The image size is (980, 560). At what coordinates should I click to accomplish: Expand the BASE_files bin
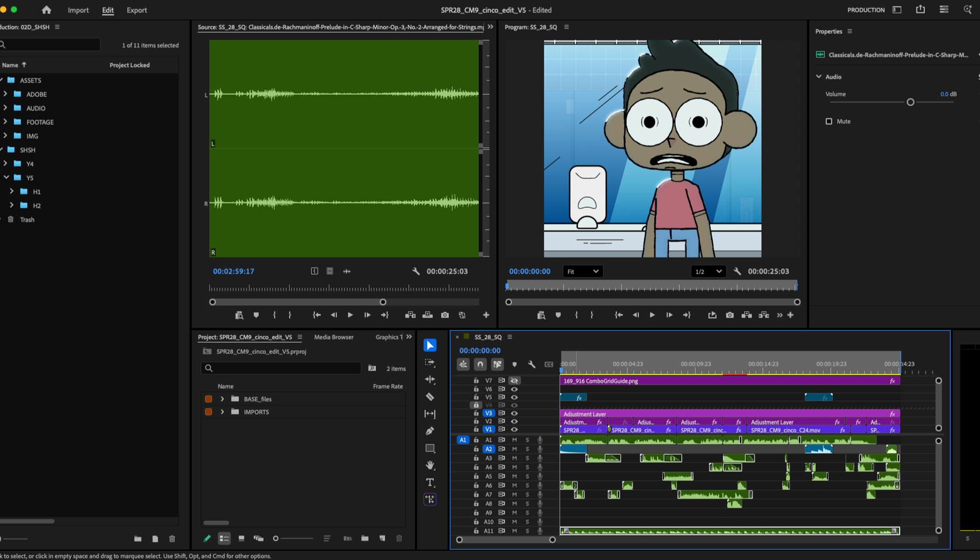click(x=222, y=399)
